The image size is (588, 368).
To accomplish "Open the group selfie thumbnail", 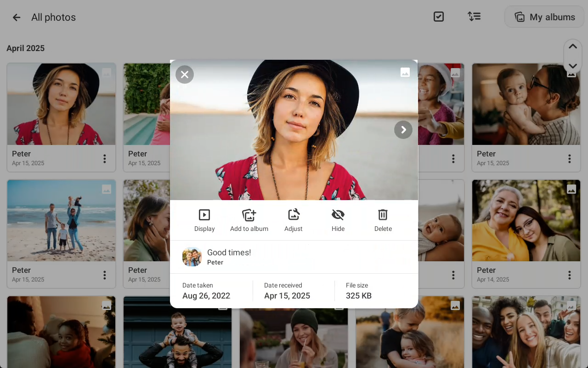I will click(x=526, y=332).
